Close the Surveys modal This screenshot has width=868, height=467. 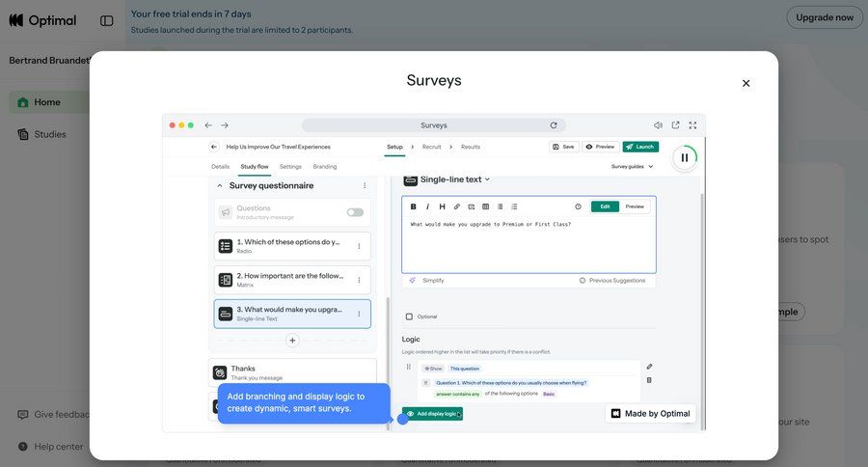coord(746,83)
